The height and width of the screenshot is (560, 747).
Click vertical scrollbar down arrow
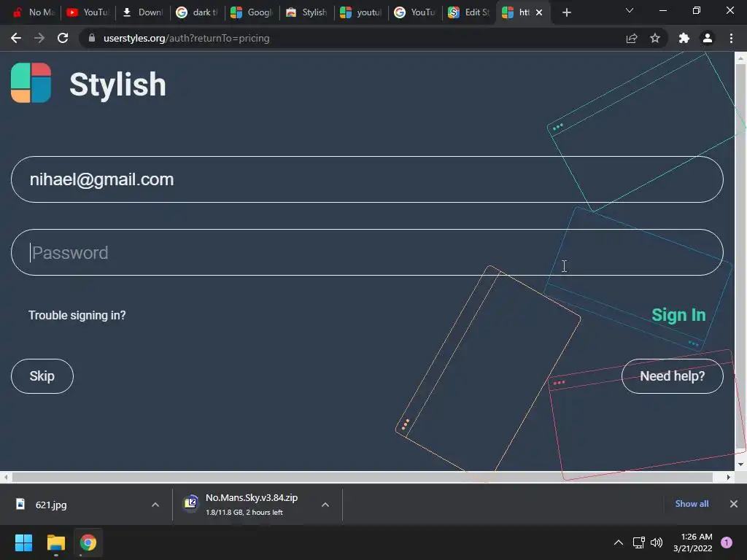(740, 464)
